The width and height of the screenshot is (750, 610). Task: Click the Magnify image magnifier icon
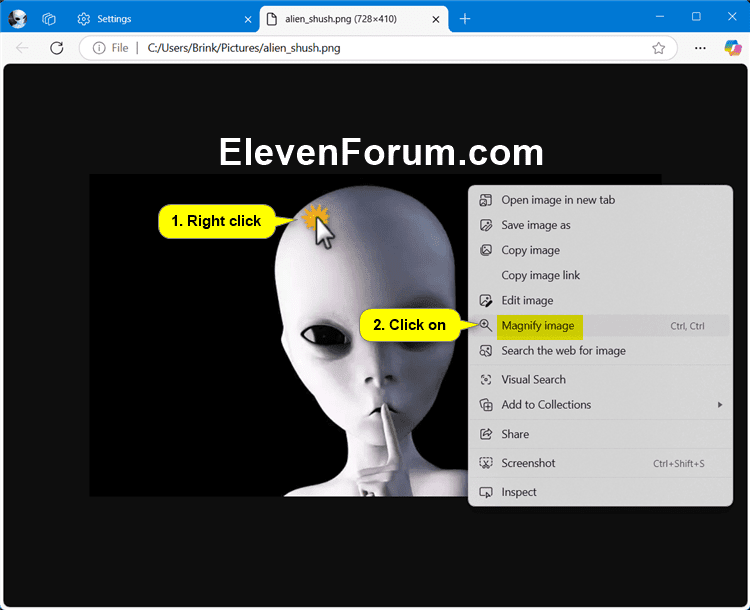click(x=485, y=325)
